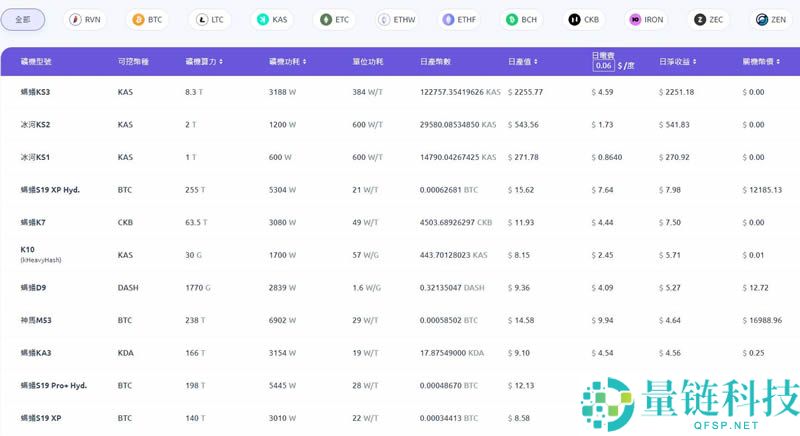This screenshot has width=800, height=436.
Task: Click the $ 12.13 daily output value
Action: 521,386
